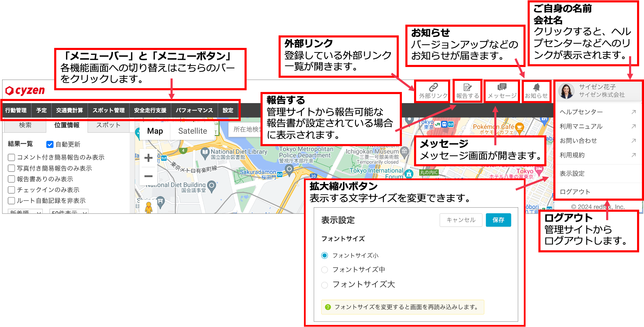644x327 pixels.
Task: Open the 行動管理 menu item
Action: 16,110
